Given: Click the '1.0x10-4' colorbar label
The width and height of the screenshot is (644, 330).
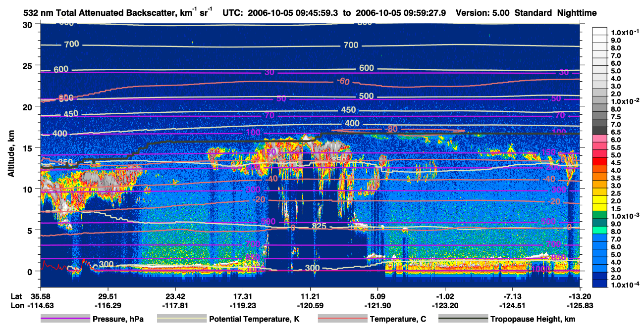Looking at the screenshot, I should pyautogui.click(x=626, y=285).
